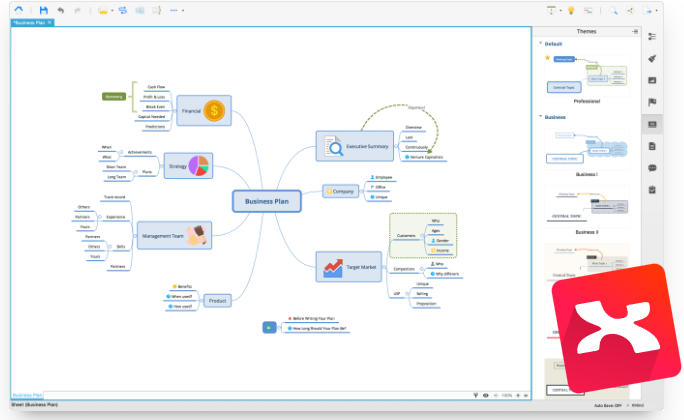
Task: Open the Markers flag panel in the sidebar
Action: 652,102
